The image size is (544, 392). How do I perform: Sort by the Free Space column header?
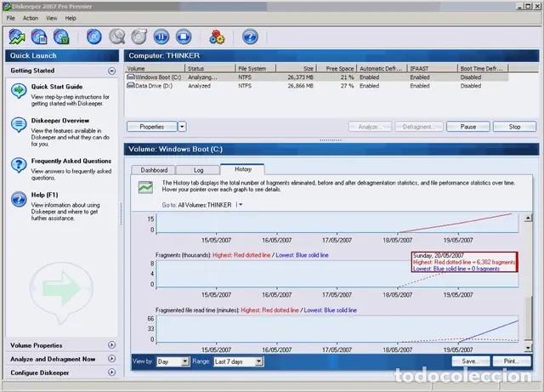coord(337,68)
